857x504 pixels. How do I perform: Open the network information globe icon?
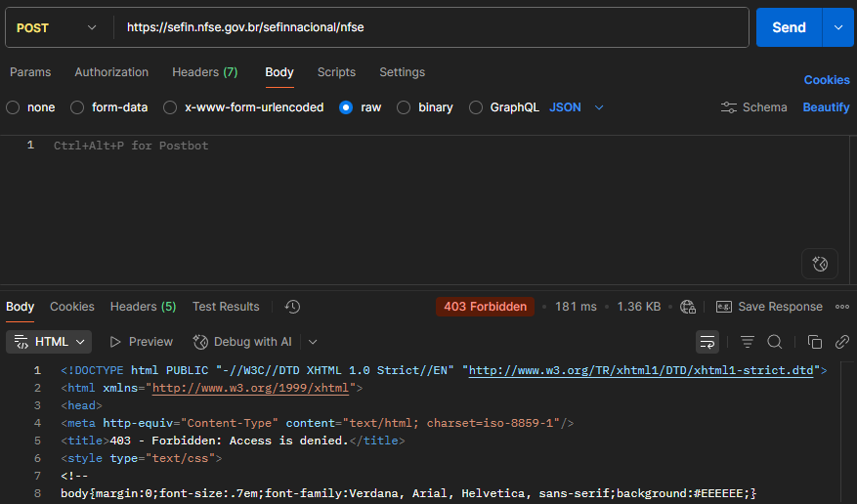[x=688, y=307]
